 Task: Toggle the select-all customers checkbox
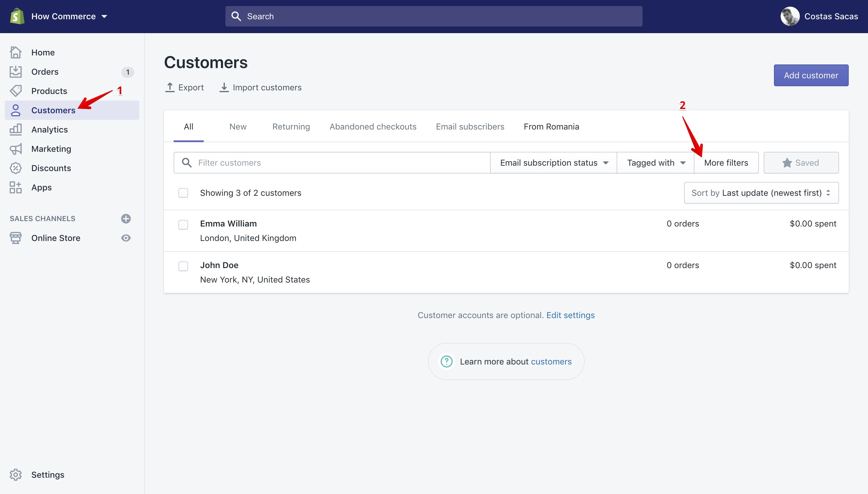pos(183,193)
